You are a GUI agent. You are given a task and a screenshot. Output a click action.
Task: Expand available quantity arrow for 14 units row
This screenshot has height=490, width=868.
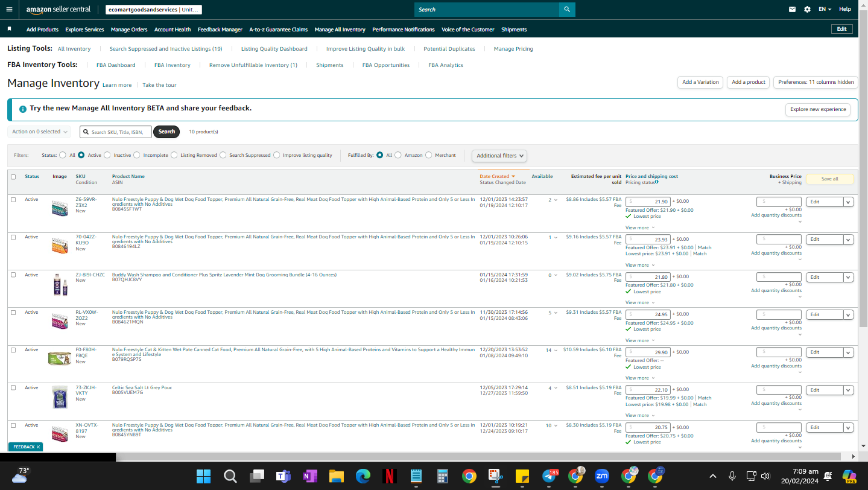pos(557,351)
